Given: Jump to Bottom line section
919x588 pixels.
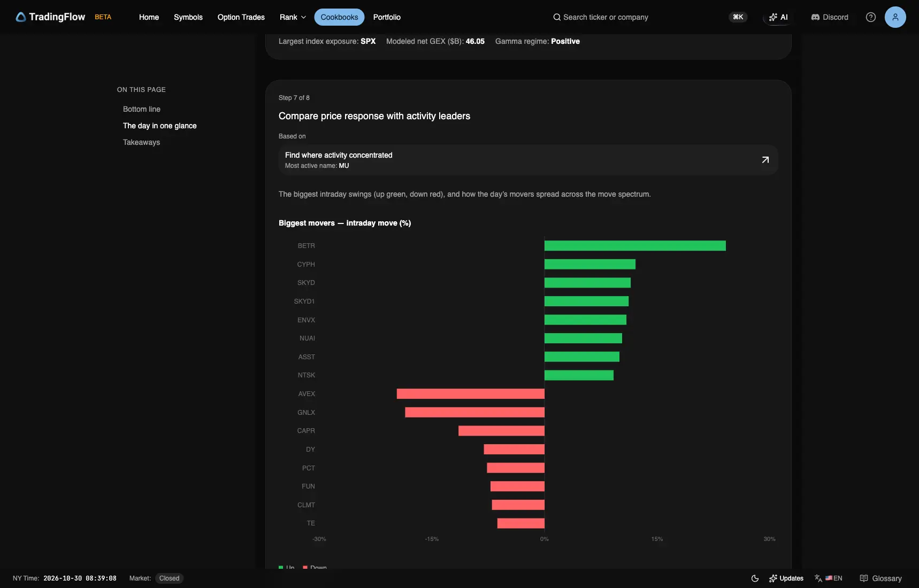Looking at the screenshot, I should click(141, 109).
